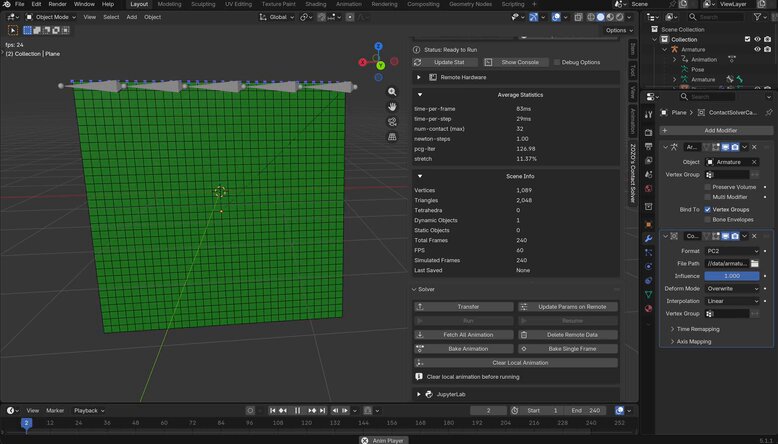Open the Render menu
This screenshot has width=778, height=444.
point(58,4)
